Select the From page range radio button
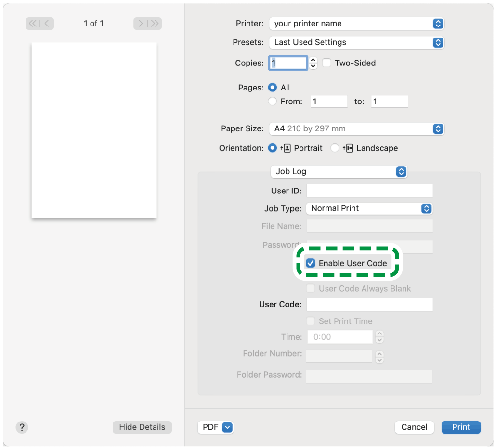The height and width of the screenshot is (448, 495). coord(273,102)
